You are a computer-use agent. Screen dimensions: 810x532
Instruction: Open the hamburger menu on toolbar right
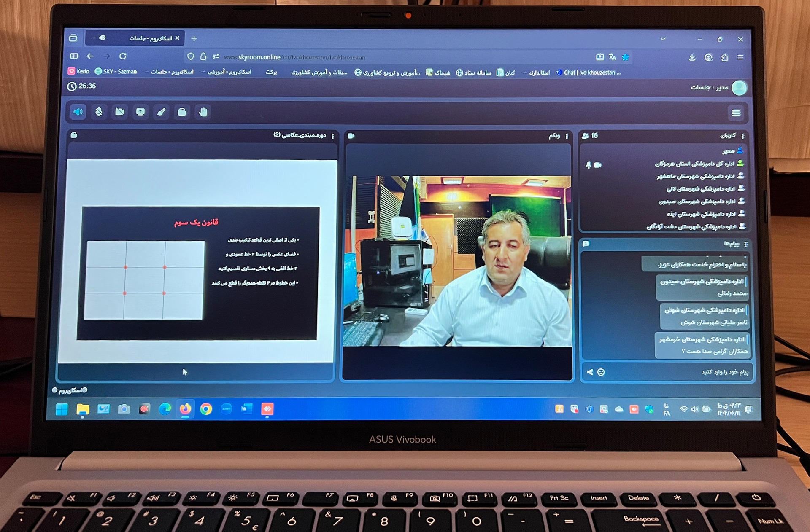click(x=736, y=113)
